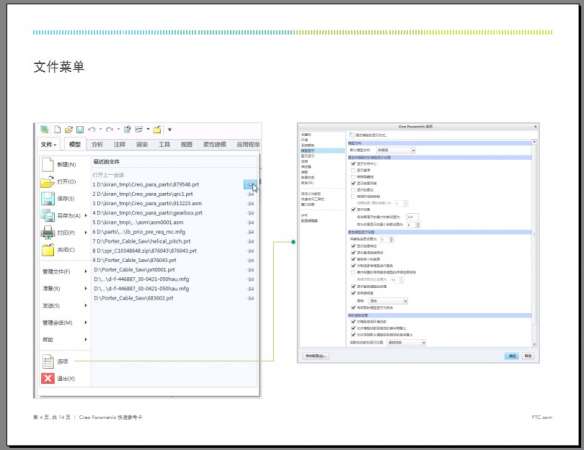Click the 选项 options icon in File menu

[x=48, y=361]
